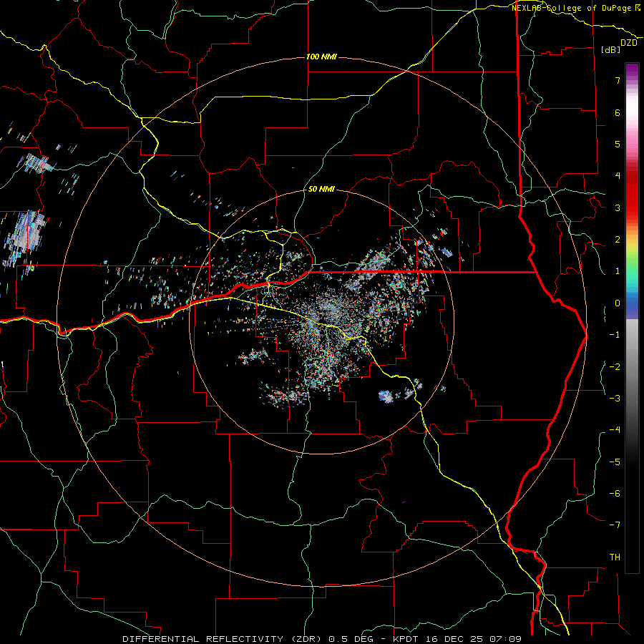This screenshot has height=644, width=644.
Task: Click the red section of the color bar
Action: pyautogui.click(x=632, y=193)
